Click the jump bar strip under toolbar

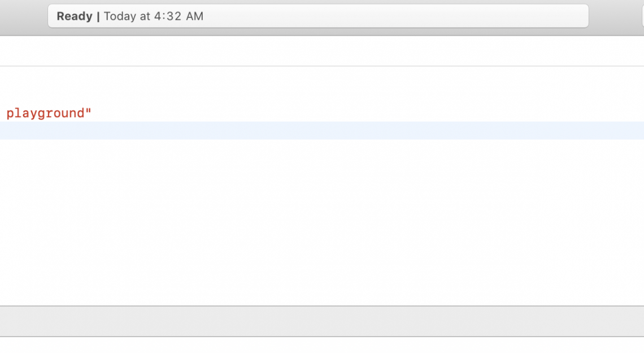point(322,51)
